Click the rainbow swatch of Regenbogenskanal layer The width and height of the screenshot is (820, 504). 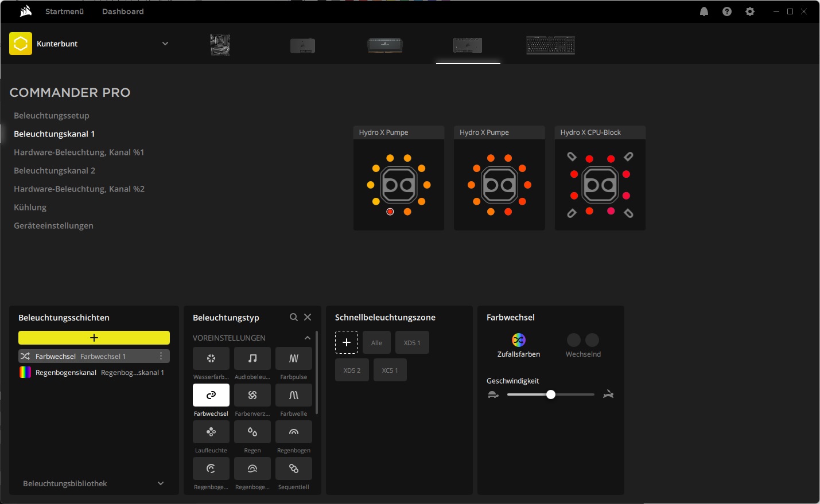point(25,372)
